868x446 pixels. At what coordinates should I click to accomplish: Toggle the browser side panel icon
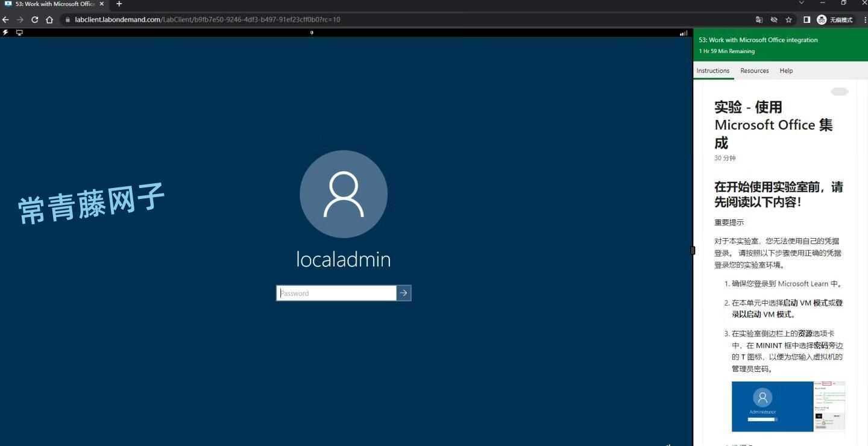(x=807, y=19)
